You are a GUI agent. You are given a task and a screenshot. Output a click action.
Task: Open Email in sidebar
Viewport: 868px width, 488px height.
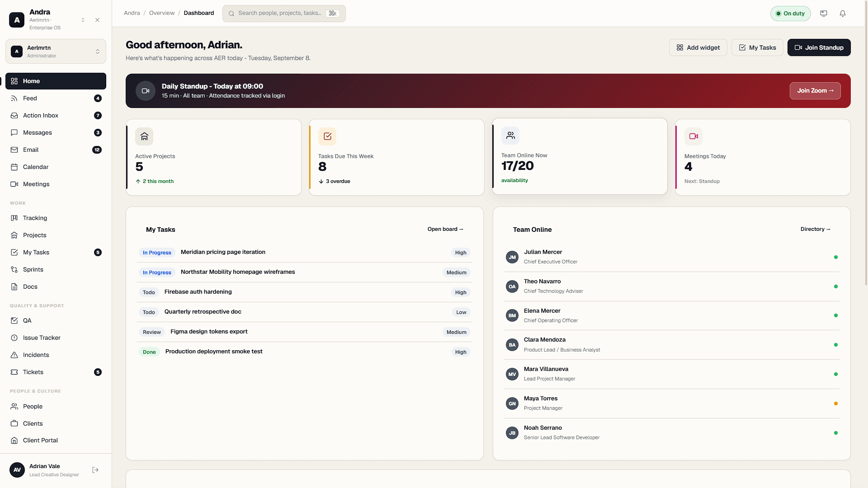point(56,150)
